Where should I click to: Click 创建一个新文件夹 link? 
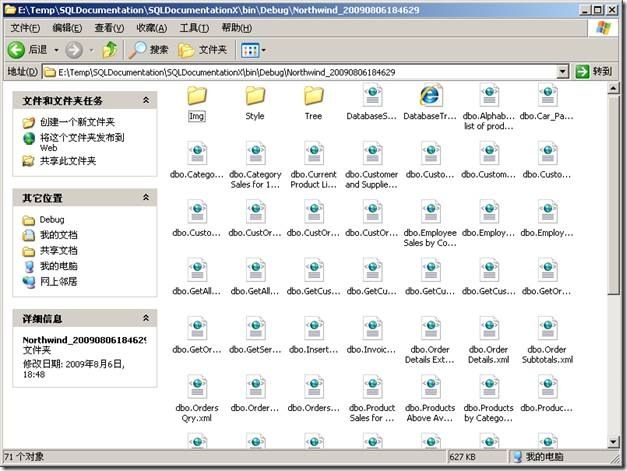77,122
